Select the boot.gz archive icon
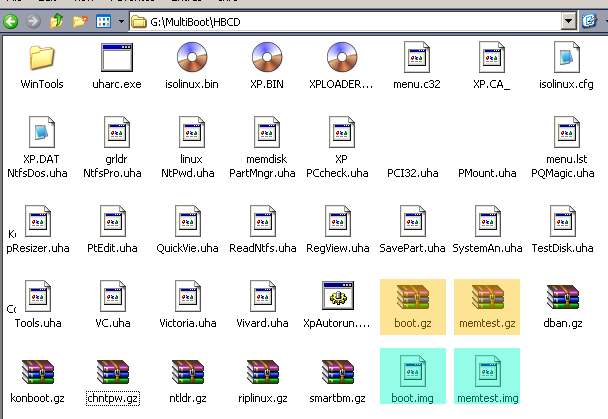This screenshot has height=419, width=608. pos(413,297)
